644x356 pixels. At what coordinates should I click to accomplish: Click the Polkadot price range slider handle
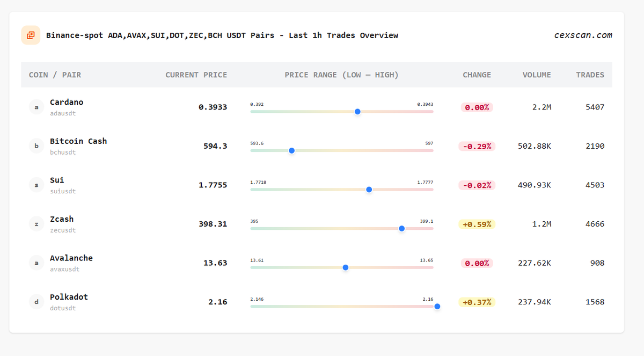point(437,306)
